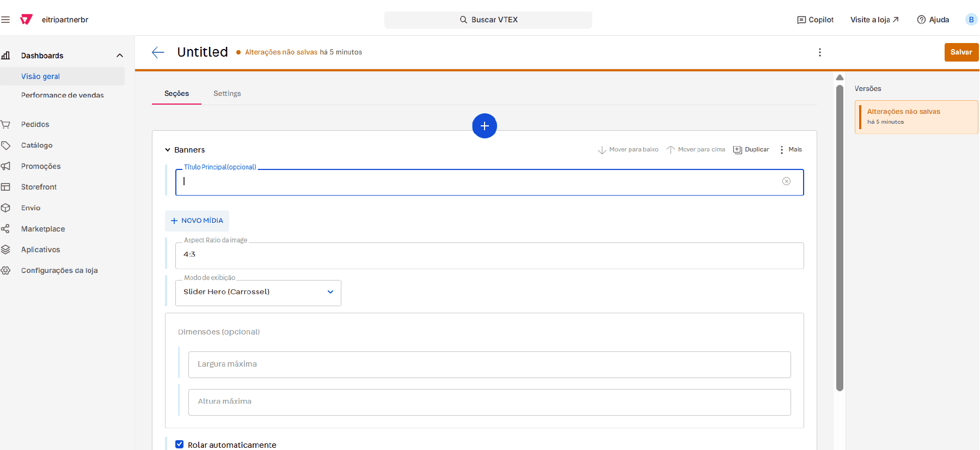Viewport: 980px width, 450px height.
Task: Click the Duplicar section icon
Action: click(x=738, y=150)
